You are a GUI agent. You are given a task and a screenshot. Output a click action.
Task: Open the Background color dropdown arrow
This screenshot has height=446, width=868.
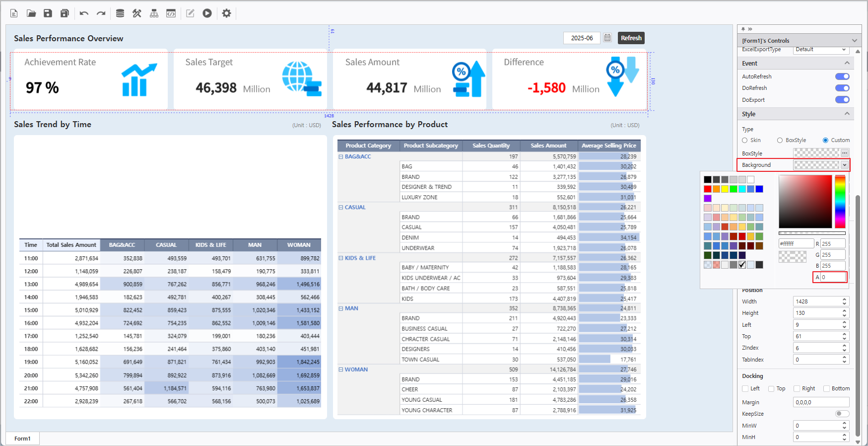click(845, 165)
